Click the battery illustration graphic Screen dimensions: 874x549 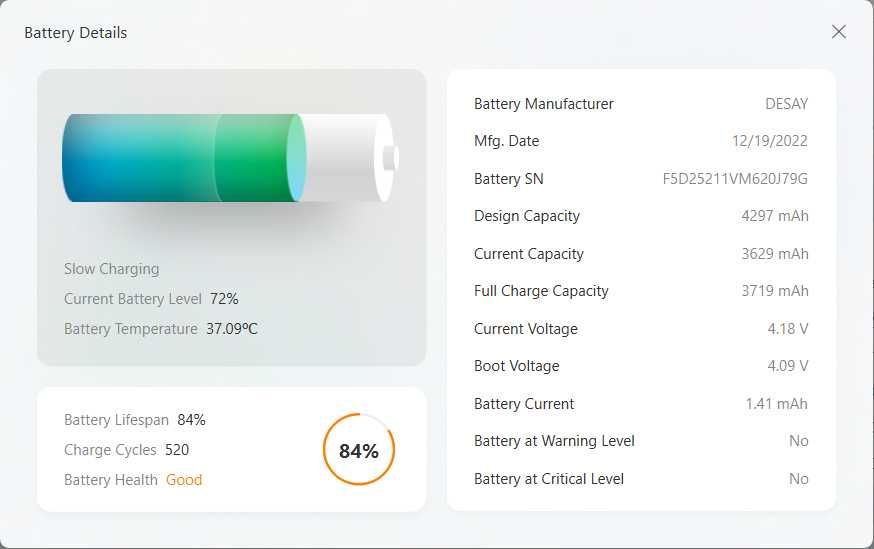[230, 158]
